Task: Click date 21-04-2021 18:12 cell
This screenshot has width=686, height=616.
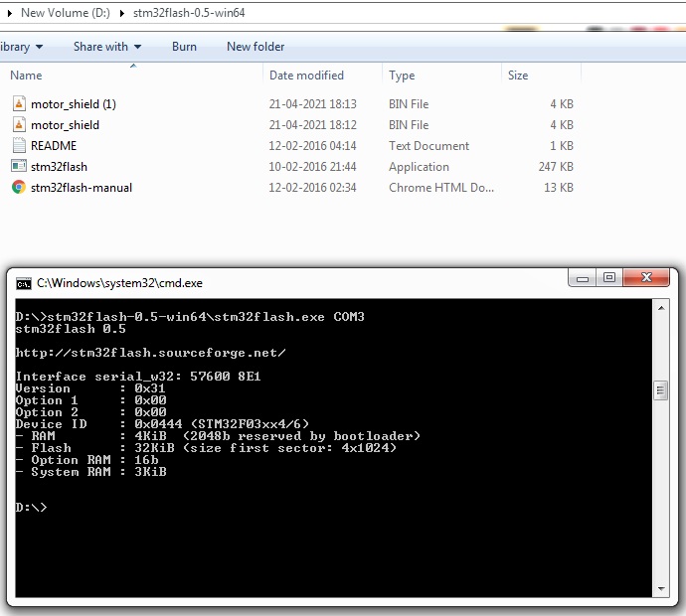Action: tap(313, 125)
